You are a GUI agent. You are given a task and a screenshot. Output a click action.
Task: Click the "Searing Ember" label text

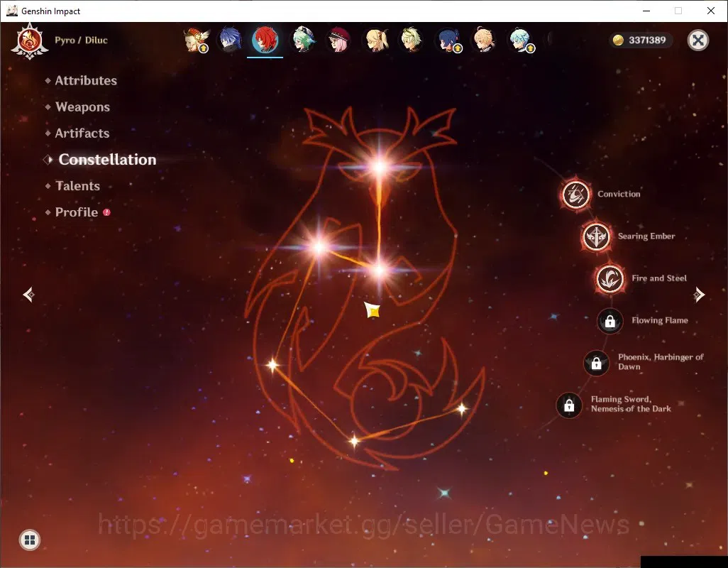tap(646, 236)
